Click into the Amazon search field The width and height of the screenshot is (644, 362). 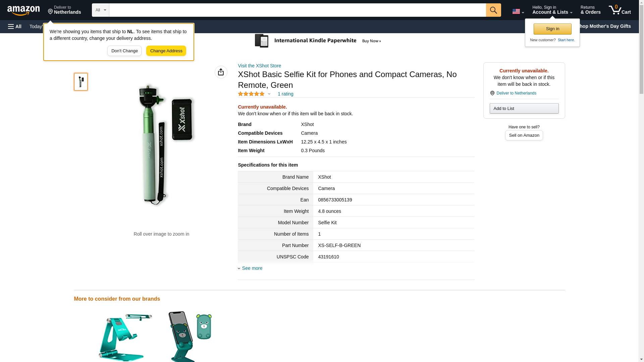(x=297, y=10)
